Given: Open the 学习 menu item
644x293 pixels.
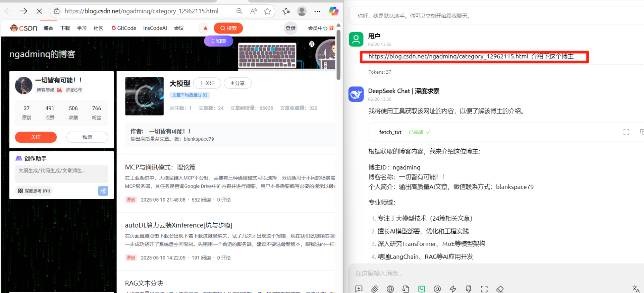Looking at the screenshot, I should pyautogui.click(x=82, y=28).
